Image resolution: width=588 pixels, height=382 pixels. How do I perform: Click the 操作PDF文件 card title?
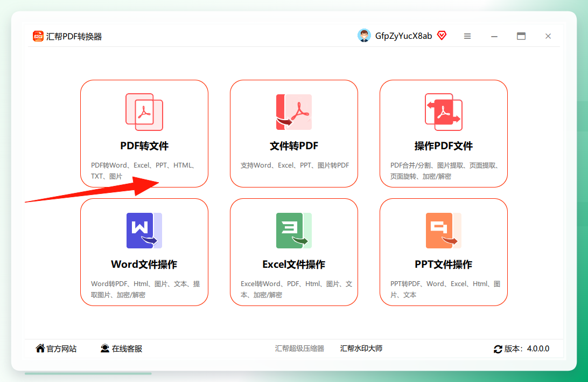click(444, 145)
